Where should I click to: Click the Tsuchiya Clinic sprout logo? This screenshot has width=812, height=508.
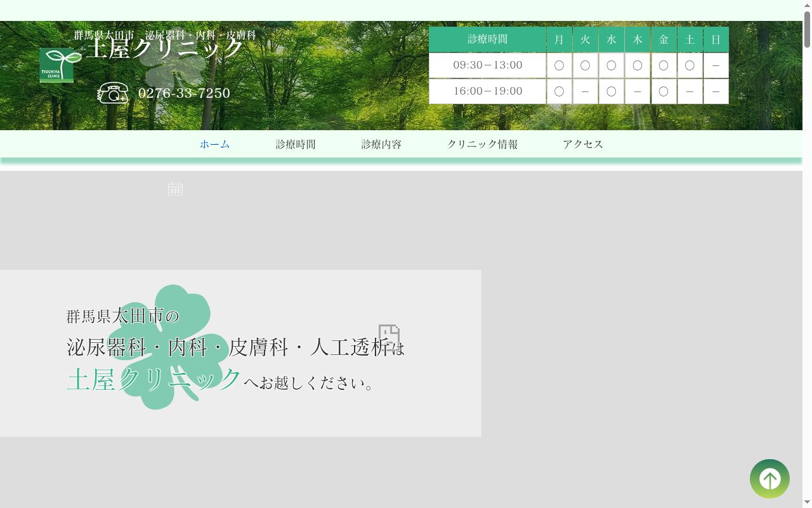(x=61, y=65)
